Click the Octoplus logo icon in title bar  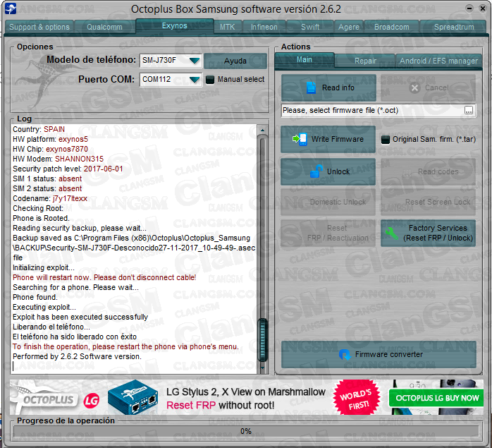(11, 8)
